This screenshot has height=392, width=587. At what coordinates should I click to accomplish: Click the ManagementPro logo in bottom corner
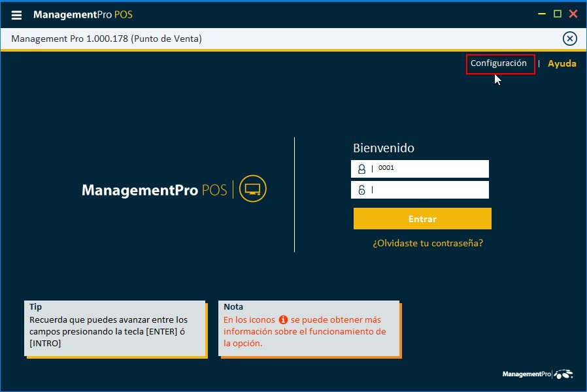[537, 374]
